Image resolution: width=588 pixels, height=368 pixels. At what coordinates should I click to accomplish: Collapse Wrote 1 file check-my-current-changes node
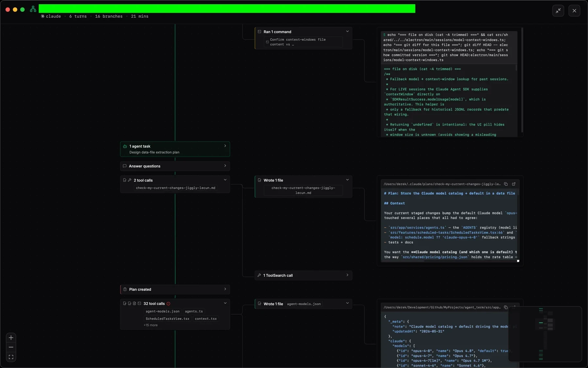(x=347, y=180)
